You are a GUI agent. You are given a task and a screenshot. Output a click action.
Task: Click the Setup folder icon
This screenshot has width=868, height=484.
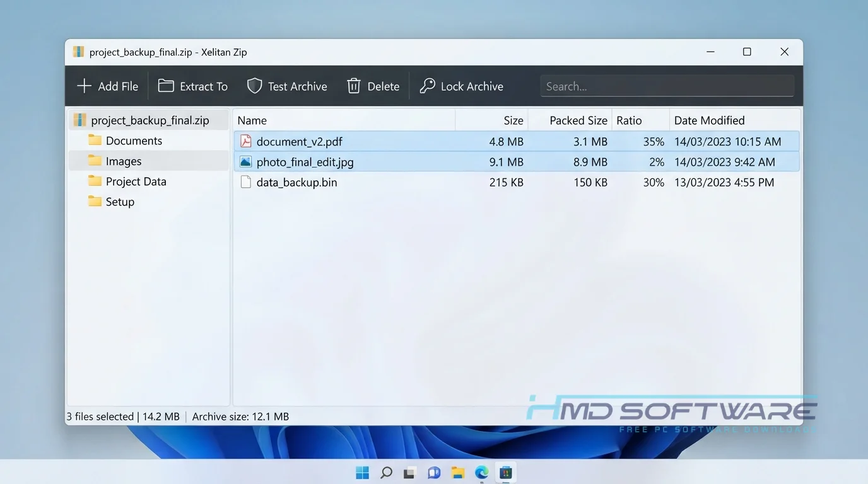(95, 201)
